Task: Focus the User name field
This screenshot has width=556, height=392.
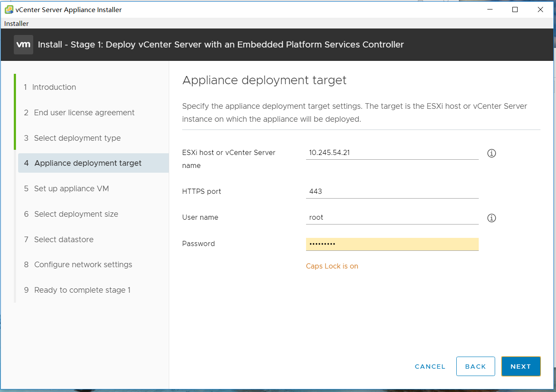Action: [392, 218]
